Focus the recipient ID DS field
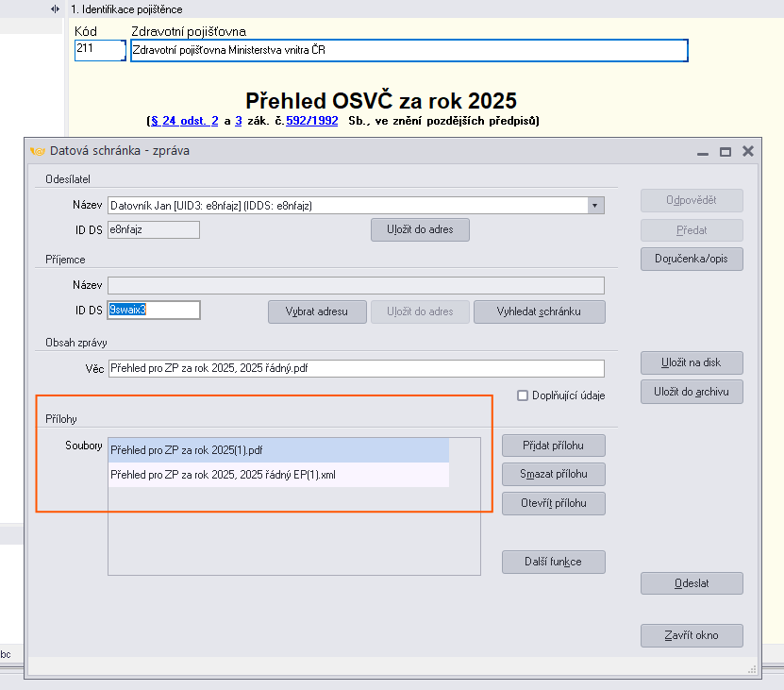784x690 pixels. [x=154, y=310]
